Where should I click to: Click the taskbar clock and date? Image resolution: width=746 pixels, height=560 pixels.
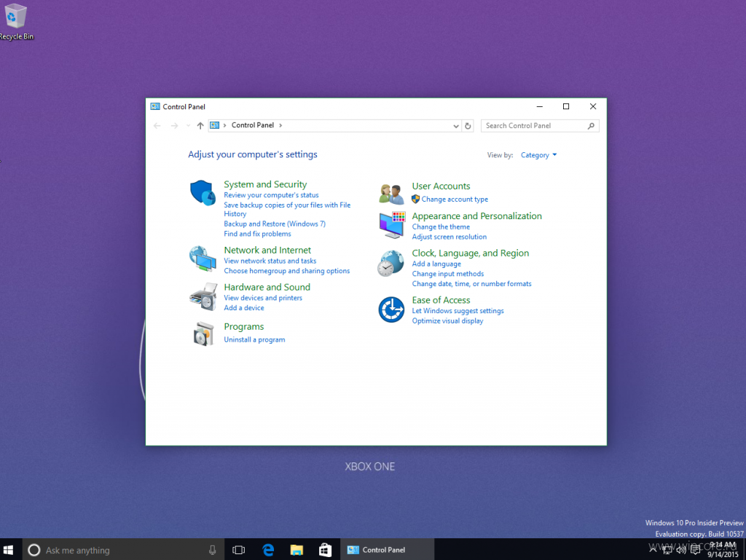click(x=723, y=550)
